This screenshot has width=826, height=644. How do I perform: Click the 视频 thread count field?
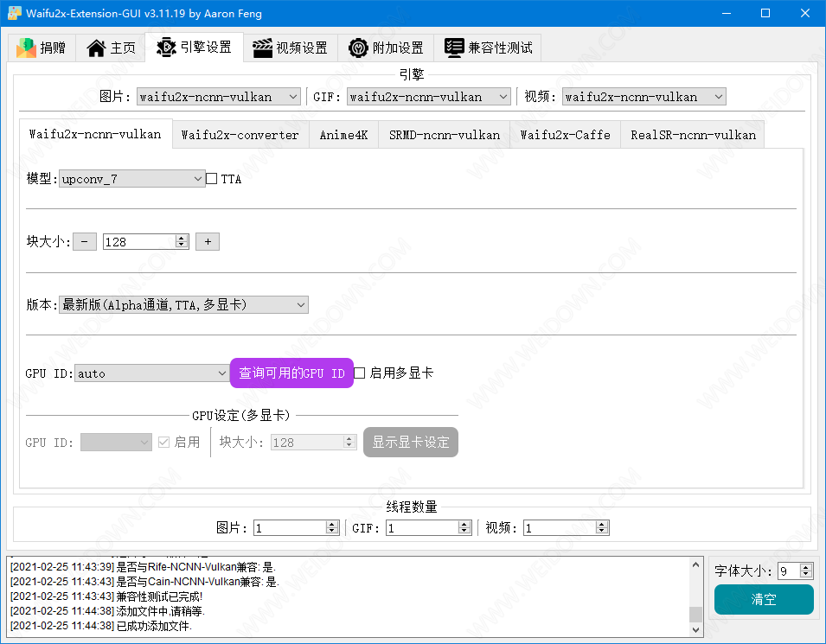[x=560, y=527]
